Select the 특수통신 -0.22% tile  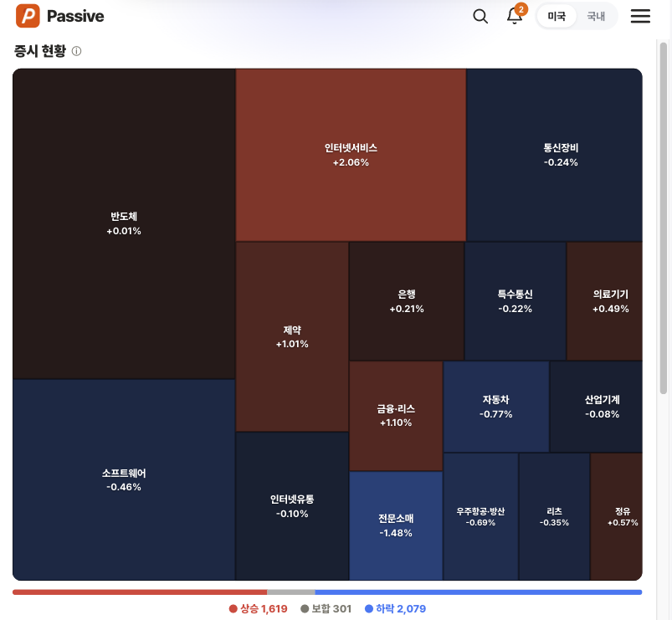516,301
